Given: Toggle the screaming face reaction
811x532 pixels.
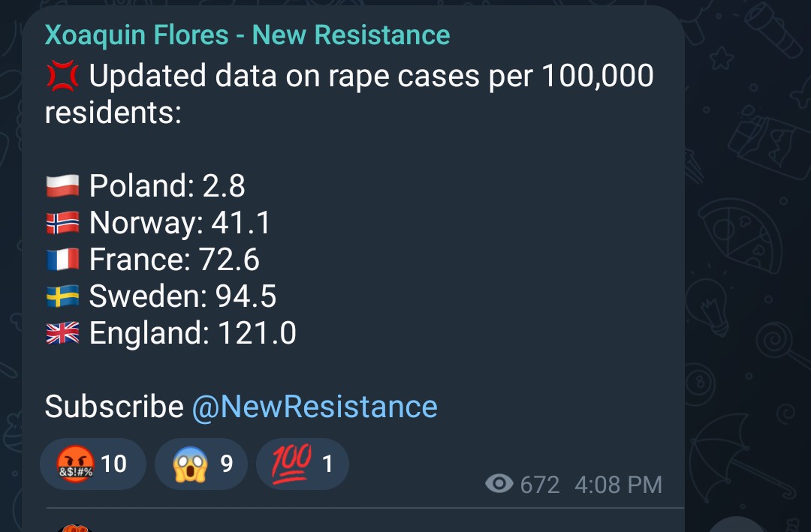Looking at the screenshot, I should point(201,464).
